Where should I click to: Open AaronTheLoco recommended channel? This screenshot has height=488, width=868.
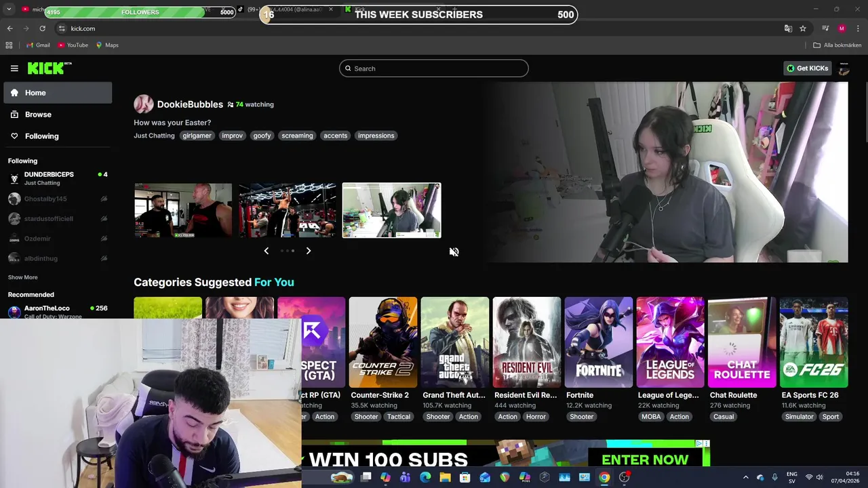58,311
